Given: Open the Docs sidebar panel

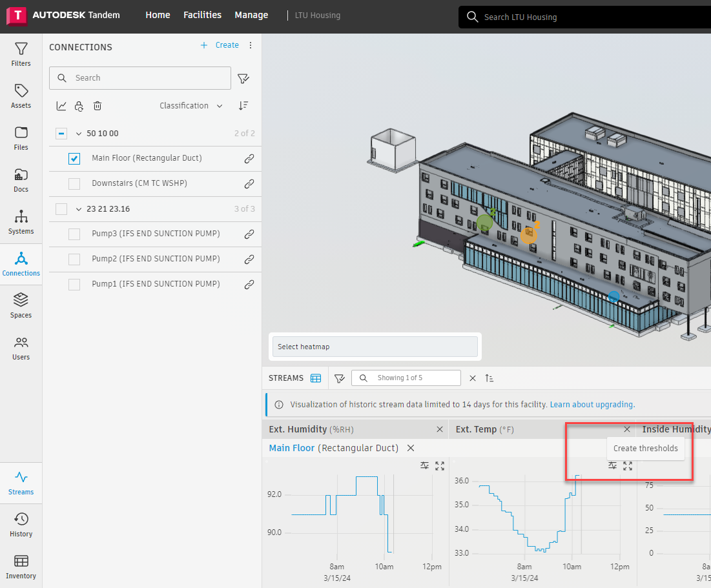Looking at the screenshot, I should [x=21, y=181].
